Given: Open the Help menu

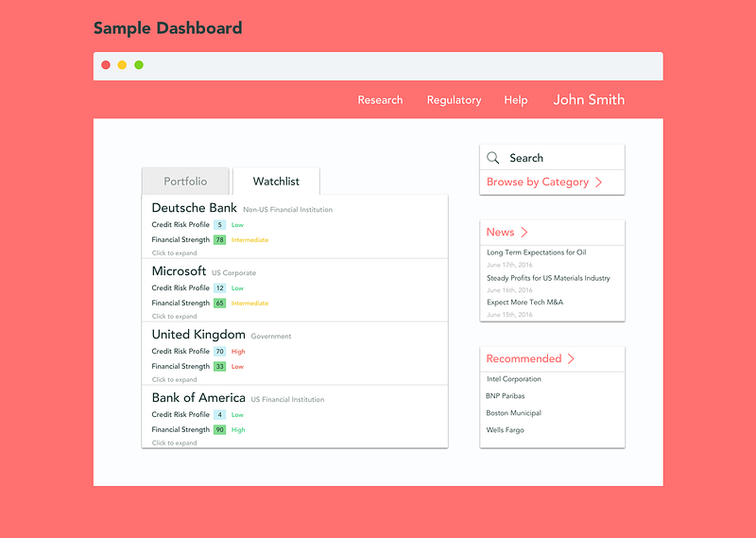Looking at the screenshot, I should coord(515,100).
